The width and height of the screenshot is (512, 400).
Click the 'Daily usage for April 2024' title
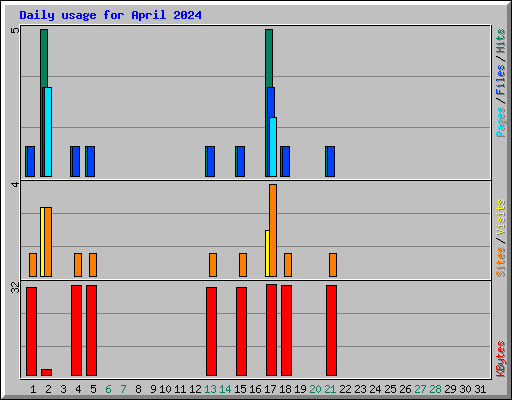(x=110, y=16)
